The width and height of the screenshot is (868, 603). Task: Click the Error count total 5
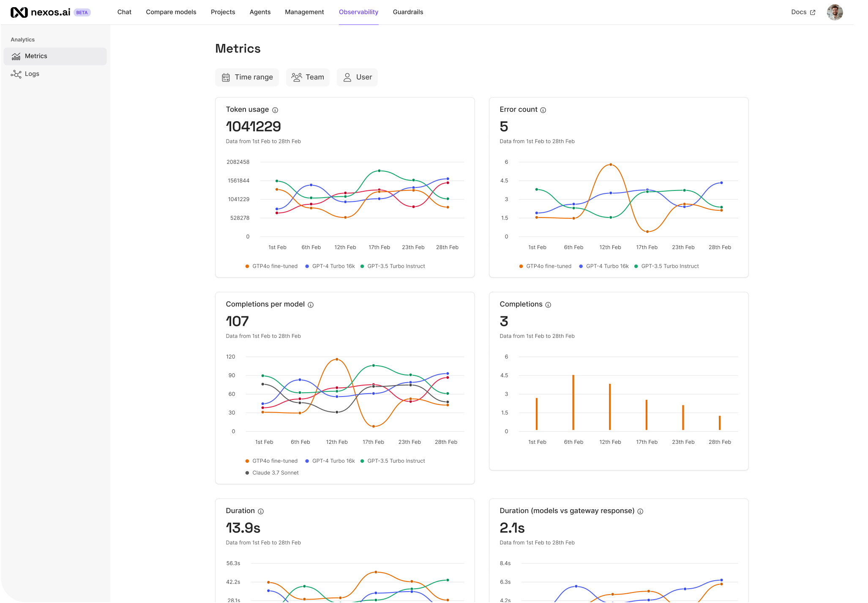pyautogui.click(x=504, y=126)
